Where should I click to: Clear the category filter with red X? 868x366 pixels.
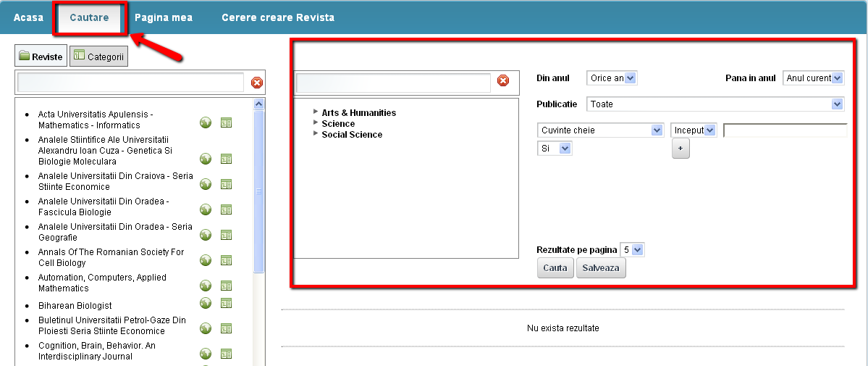point(502,80)
